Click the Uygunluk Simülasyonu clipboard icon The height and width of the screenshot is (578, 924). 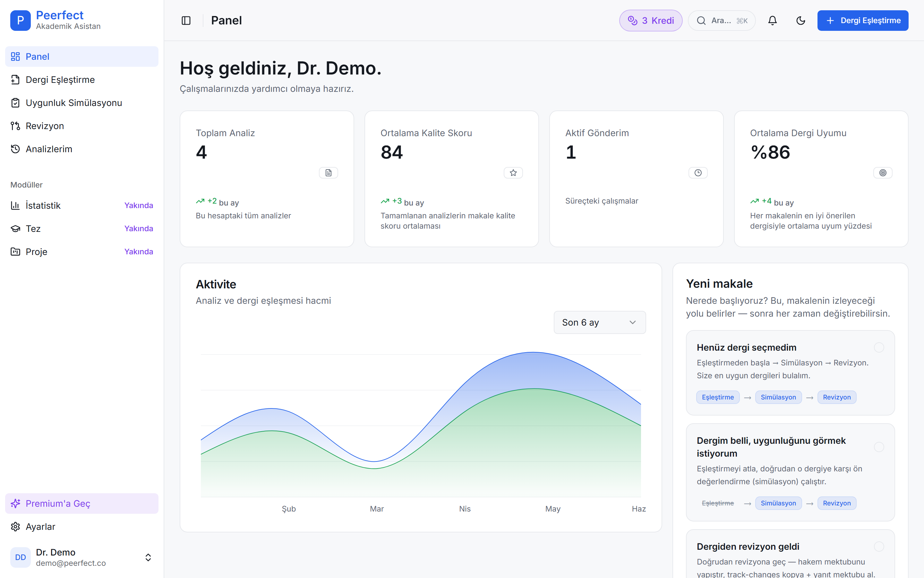(15, 103)
